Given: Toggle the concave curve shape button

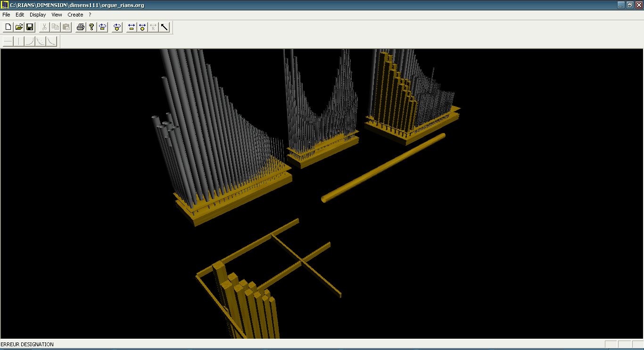Looking at the screenshot, I should [28, 41].
